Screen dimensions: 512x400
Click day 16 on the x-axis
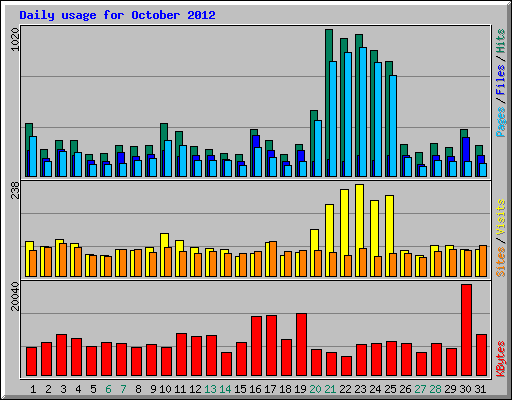(255, 389)
